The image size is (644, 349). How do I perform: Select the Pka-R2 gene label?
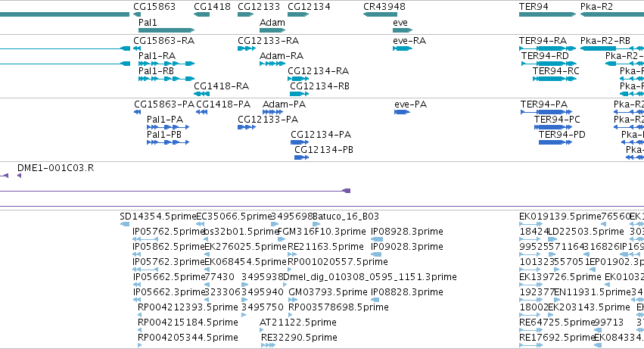596,7
